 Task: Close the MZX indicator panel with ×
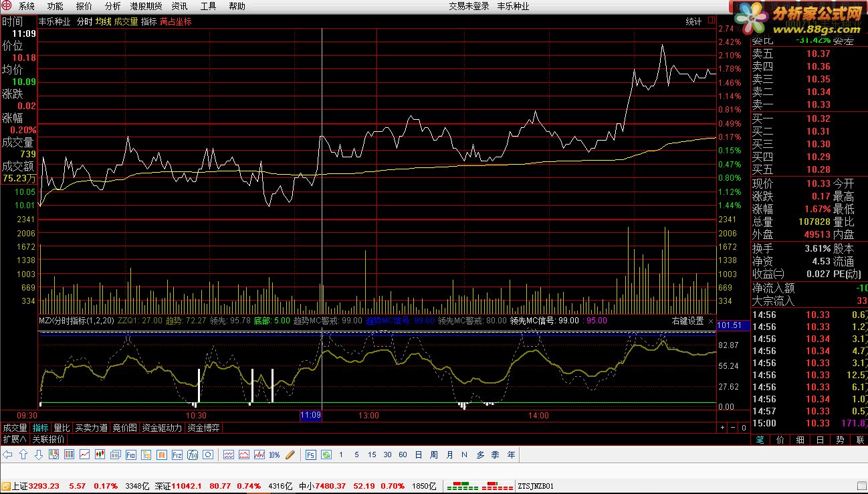click(x=711, y=321)
